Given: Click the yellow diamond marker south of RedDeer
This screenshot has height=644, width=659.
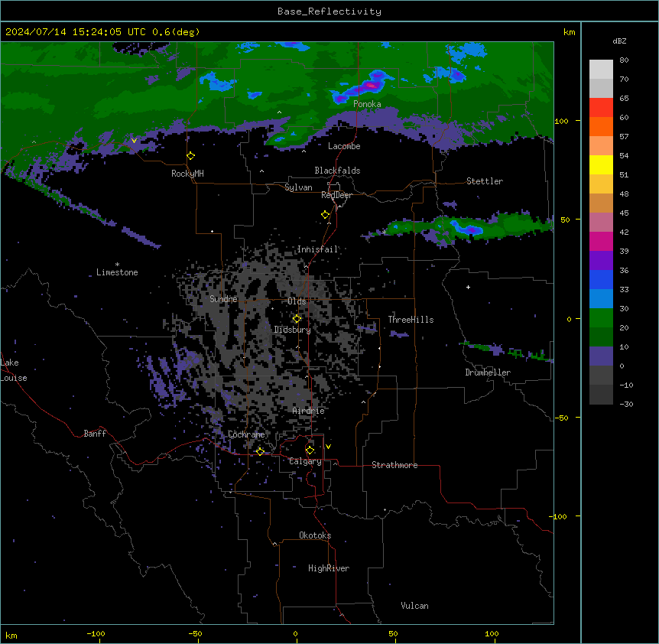Looking at the screenshot, I should pos(325,215).
